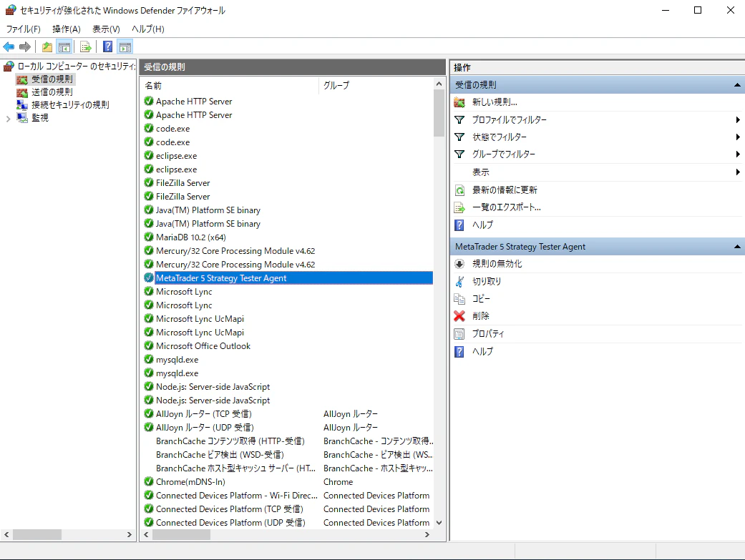Click the rules list vertical scrollbar thumb

click(439, 113)
